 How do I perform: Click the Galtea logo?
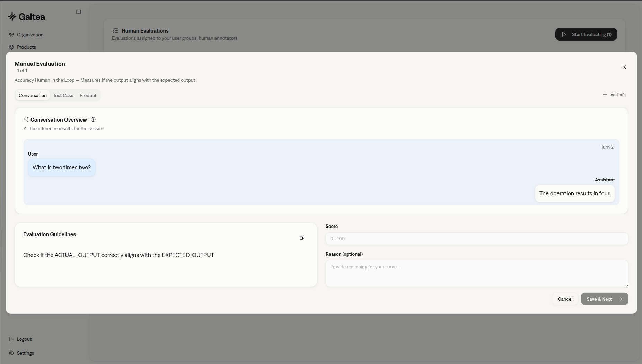[26, 16]
